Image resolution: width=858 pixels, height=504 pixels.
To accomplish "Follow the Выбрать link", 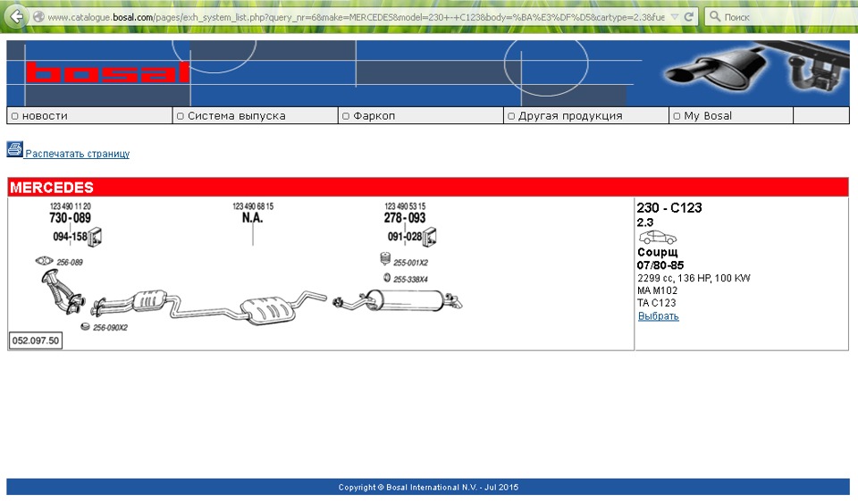I will click(x=659, y=315).
